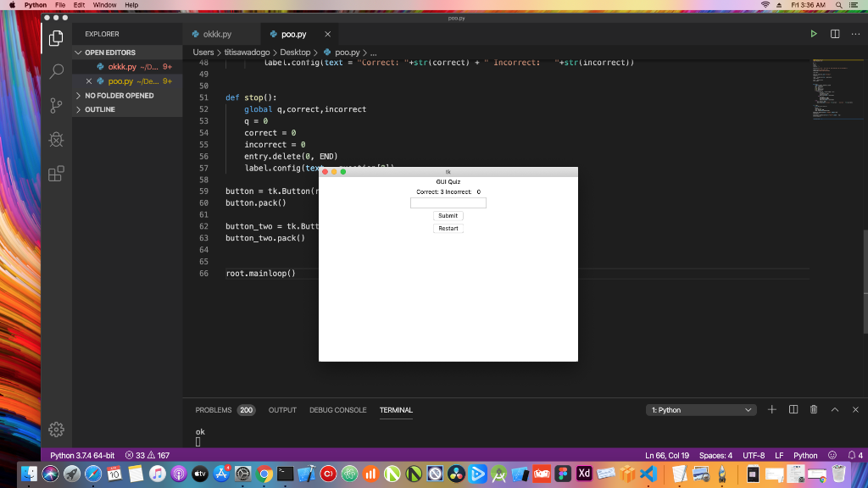Select Python 3.7.4 64-bit interpreter in status bar
Screen dimensions: 868x488
coord(82,455)
